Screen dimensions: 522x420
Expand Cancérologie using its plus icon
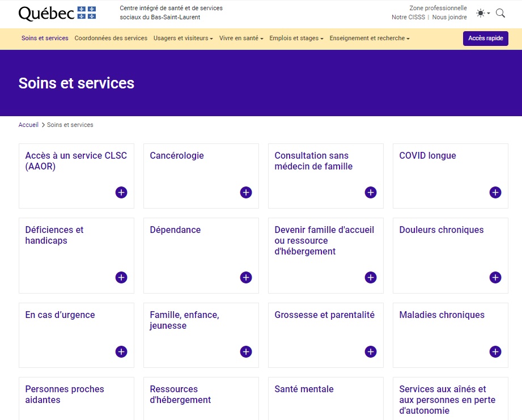245,192
